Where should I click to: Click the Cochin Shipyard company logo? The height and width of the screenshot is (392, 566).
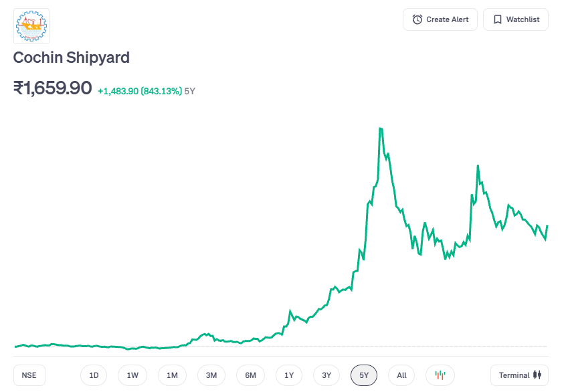tap(31, 26)
